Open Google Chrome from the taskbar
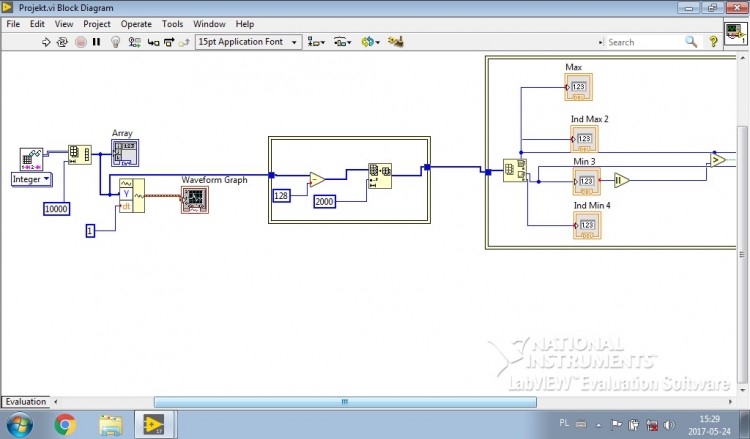This screenshot has height=439, width=750. [x=65, y=425]
